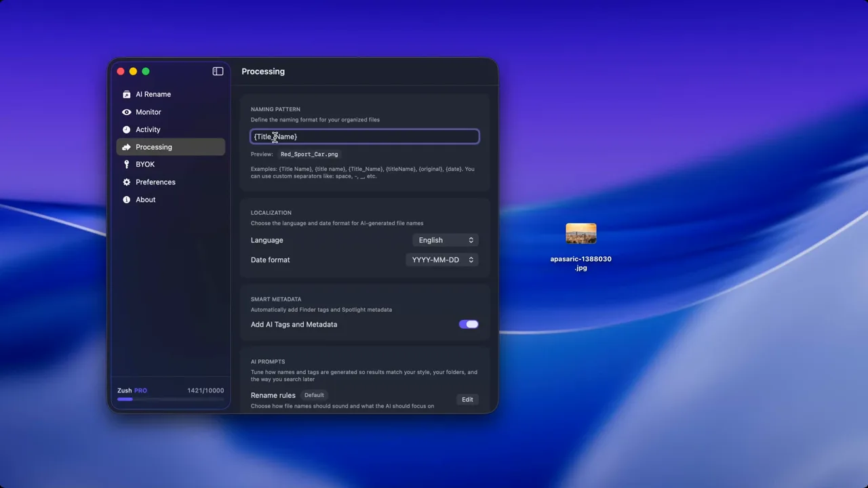Viewport: 868px width, 488px height.
Task: Edit the Rename rules prompt
Action: pyautogui.click(x=467, y=400)
